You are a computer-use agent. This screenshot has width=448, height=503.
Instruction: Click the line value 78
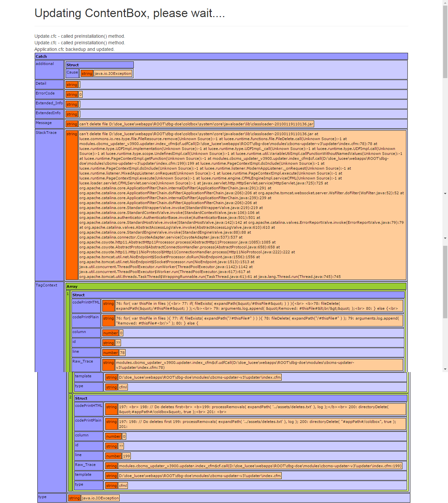tap(122, 353)
